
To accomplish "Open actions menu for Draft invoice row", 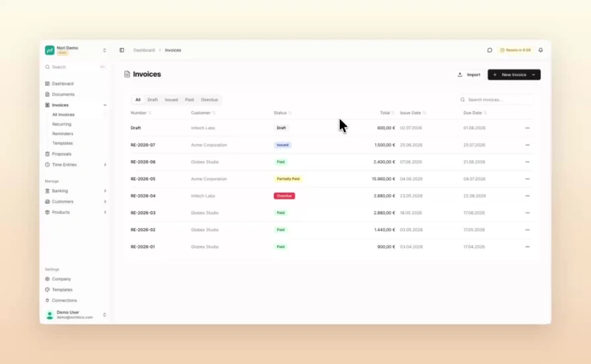I will point(527,128).
